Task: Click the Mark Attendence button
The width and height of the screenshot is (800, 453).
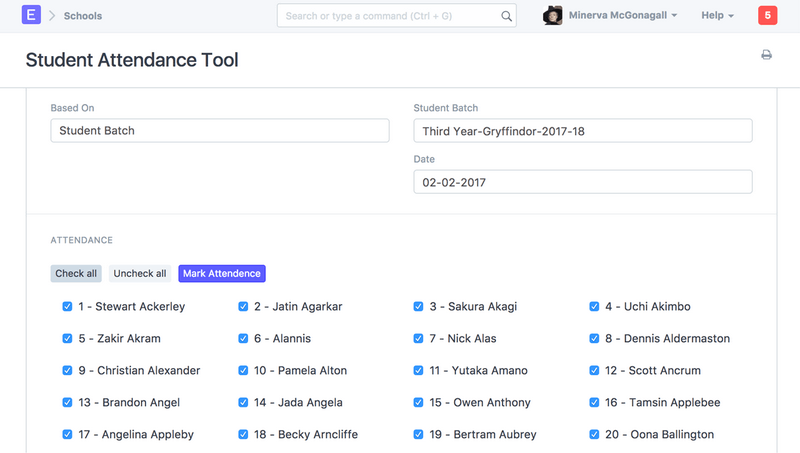Action: coord(221,274)
